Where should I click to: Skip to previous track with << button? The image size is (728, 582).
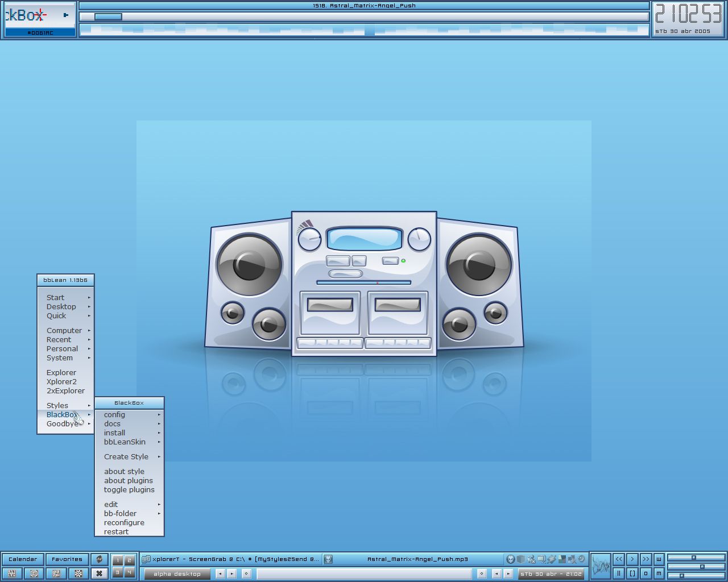pos(619,559)
